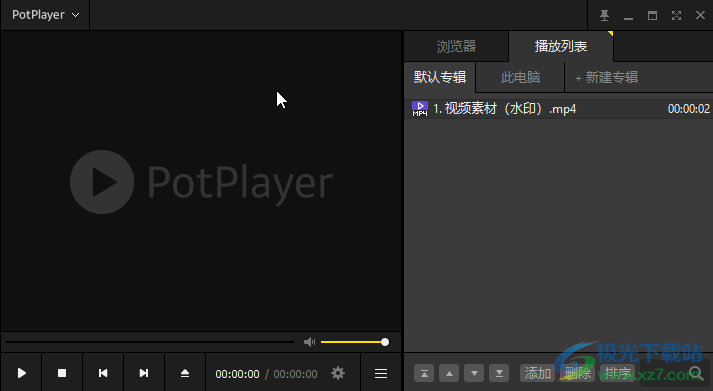
Task: Switch to the 播放列表 tab
Action: coord(561,46)
